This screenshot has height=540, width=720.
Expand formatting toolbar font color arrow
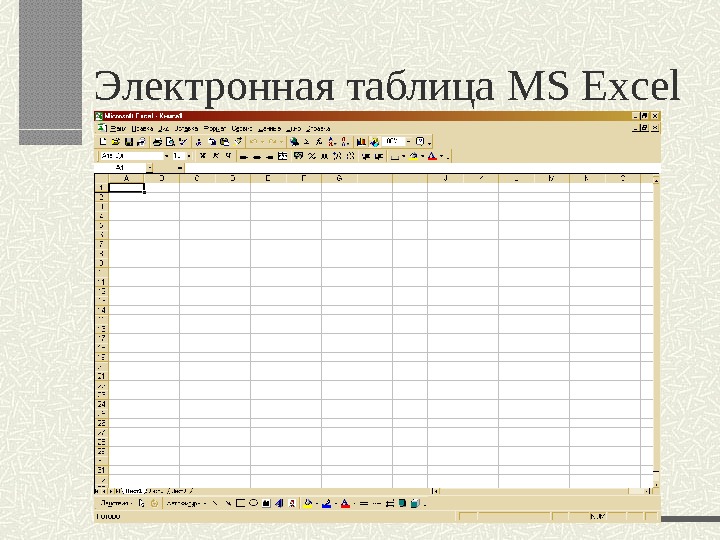pyautogui.click(x=442, y=157)
